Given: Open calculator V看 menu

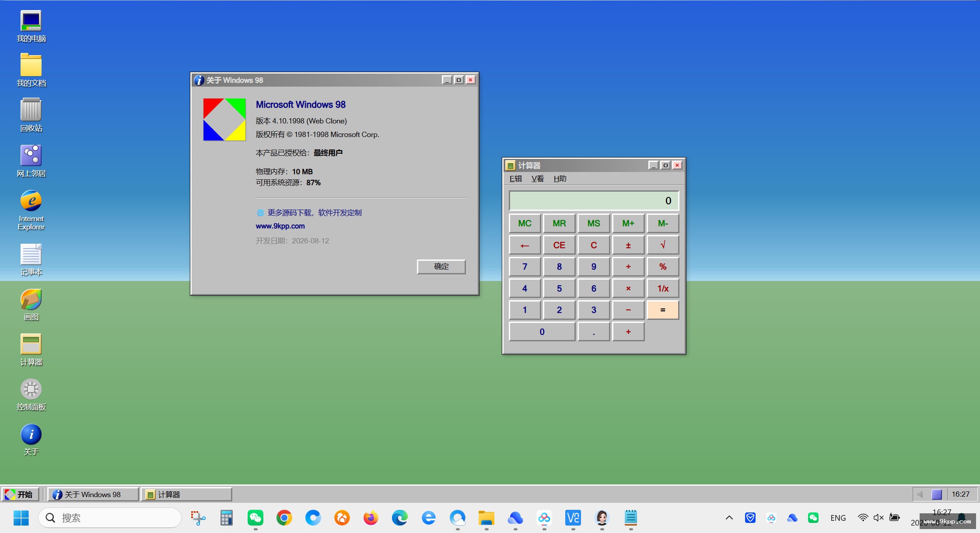Looking at the screenshot, I should 538,179.
